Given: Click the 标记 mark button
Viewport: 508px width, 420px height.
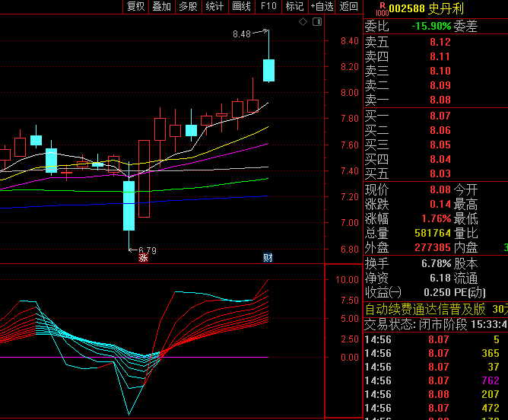Looking at the screenshot, I should [x=294, y=7].
